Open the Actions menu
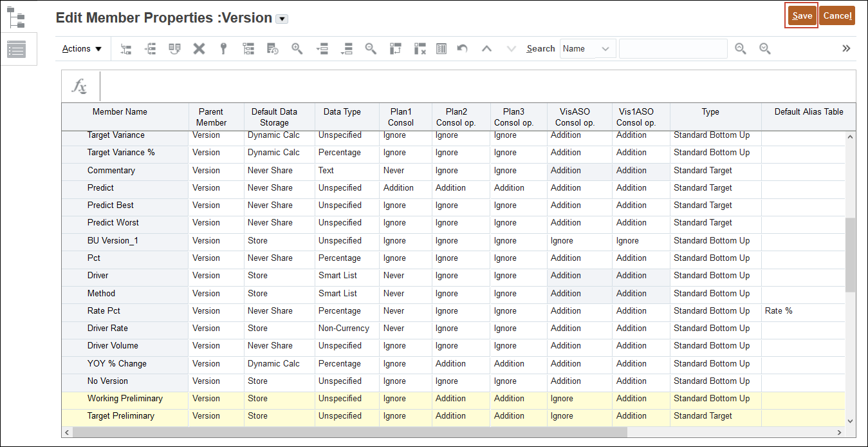Viewport: 868px width, 447px height. point(81,48)
